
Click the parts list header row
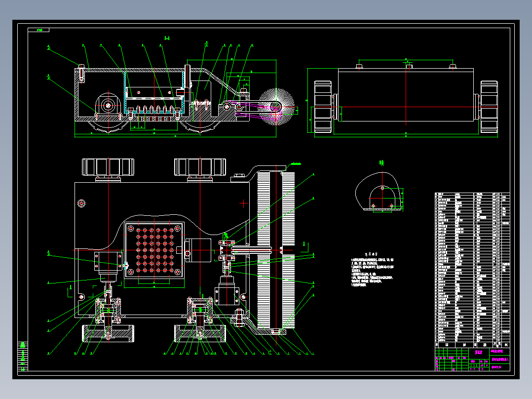(x=472, y=345)
